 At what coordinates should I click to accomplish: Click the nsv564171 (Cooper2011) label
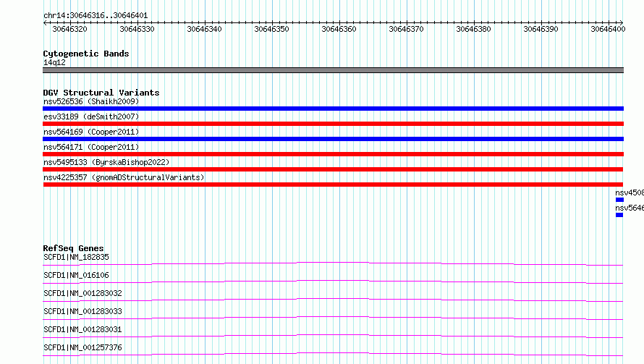coord(91,147)
